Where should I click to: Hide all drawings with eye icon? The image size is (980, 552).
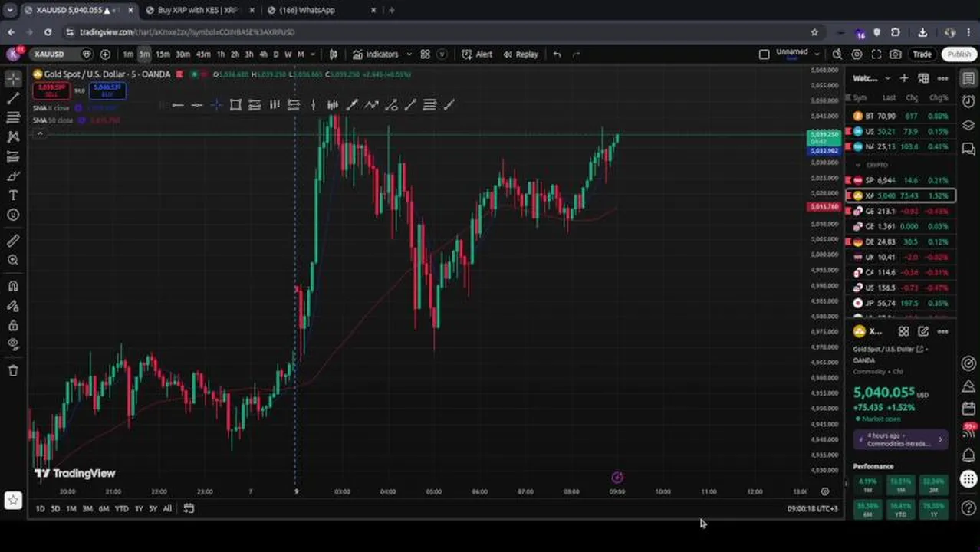click(x=13, y=344)
